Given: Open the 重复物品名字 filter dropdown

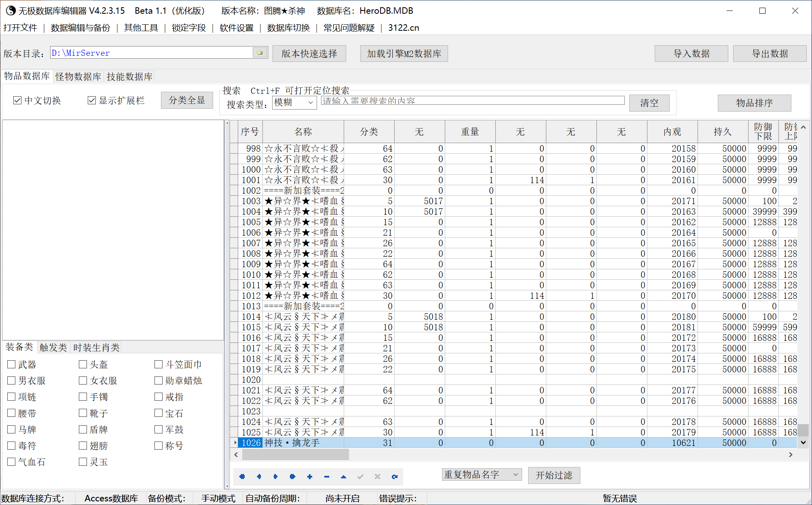Looking at the screenshot, I should click(482, 475).
